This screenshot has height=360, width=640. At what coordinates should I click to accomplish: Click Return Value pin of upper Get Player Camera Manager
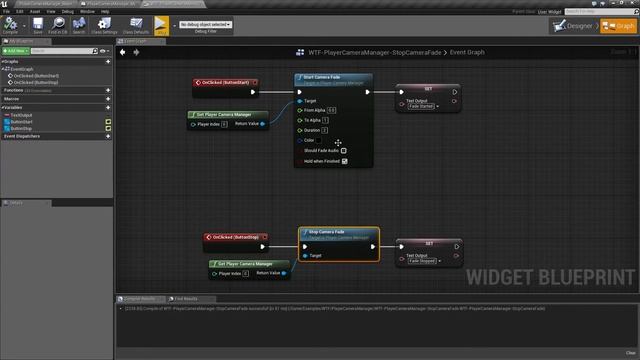(x=262, y=124)
